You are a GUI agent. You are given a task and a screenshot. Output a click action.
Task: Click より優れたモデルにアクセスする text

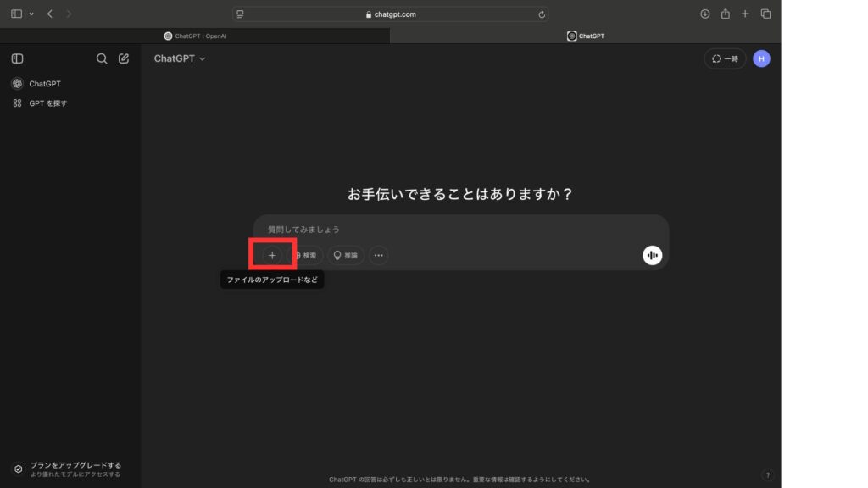[x=75, y=474]
